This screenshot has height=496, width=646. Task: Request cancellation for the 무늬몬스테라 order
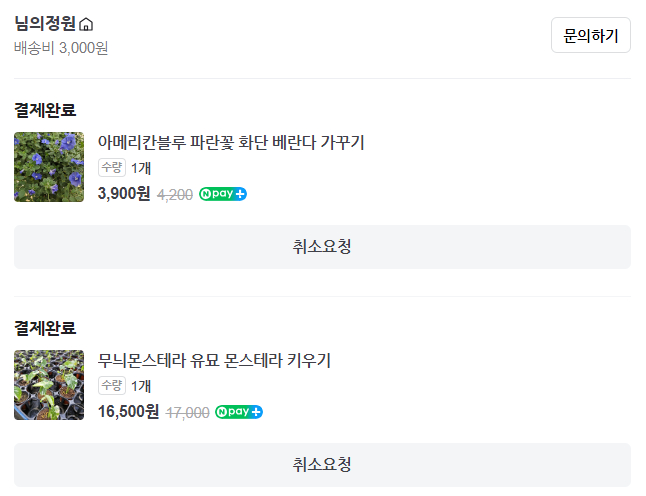click(322, 465)
